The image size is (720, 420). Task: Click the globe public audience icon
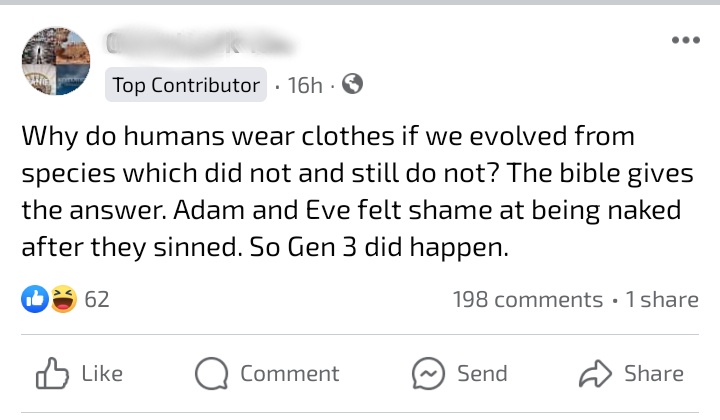tap(351, 85)
